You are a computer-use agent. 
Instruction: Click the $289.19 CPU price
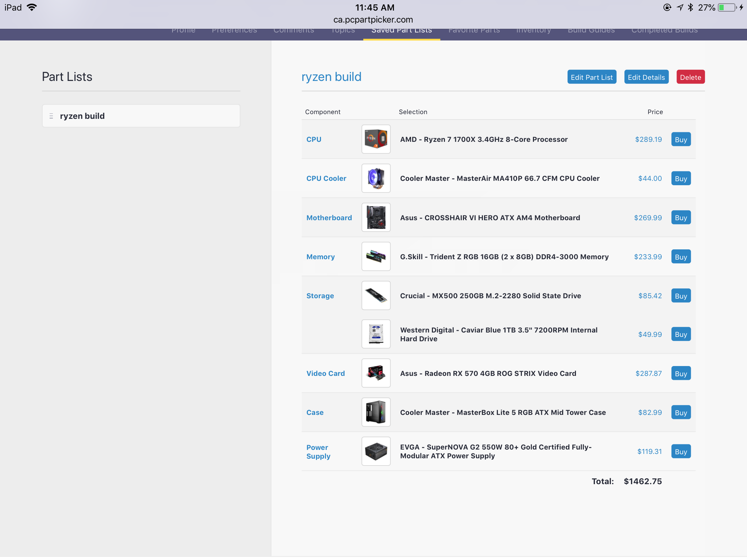point(648,139)
